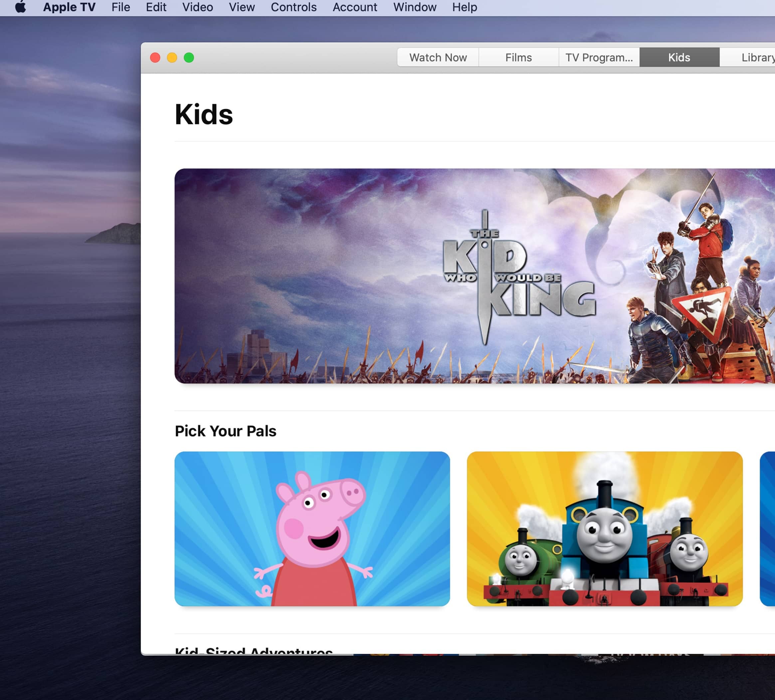The image size is (775, 700).
Task: Open the Video menu
Action: click(x=198, y=7)
